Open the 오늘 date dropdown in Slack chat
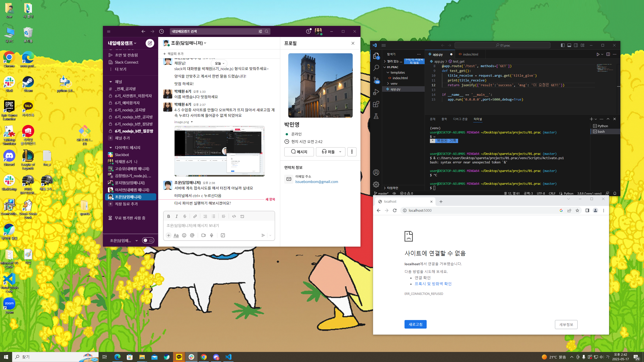 (219, 63)
